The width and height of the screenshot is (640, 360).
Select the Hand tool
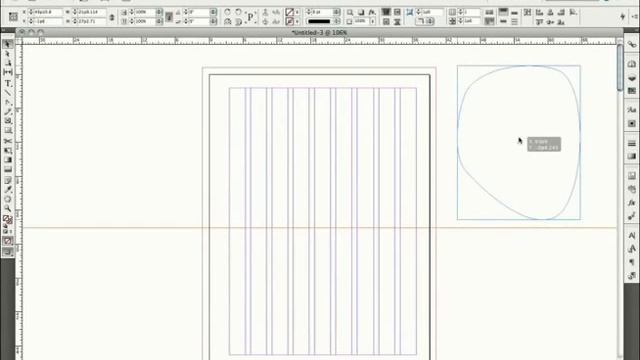pyautogui.click(x=7, y=199)
